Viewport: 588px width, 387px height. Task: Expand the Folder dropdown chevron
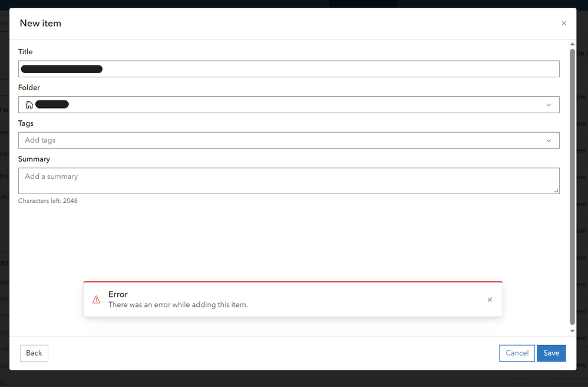pos(549,105)
